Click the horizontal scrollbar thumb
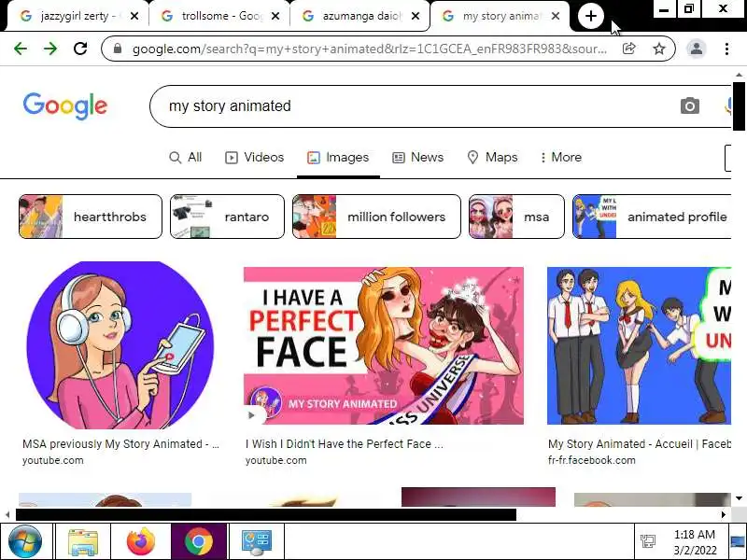 pyautogui.click(x=266, y=514)
